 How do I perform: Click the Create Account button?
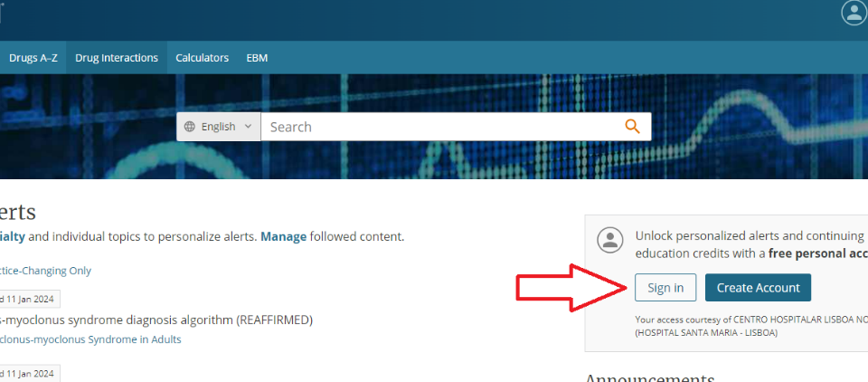pos(758,287)
